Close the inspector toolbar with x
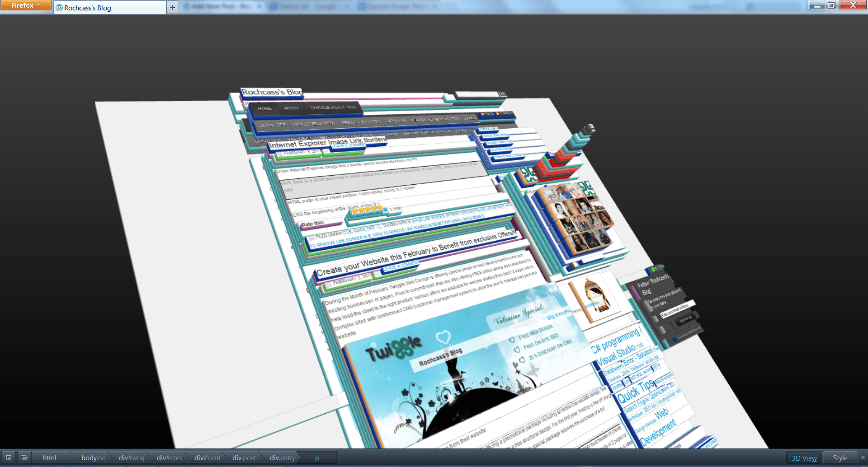The height and width of the screenshot is (467, 868). pyautogui.click(x=863, y=458)
